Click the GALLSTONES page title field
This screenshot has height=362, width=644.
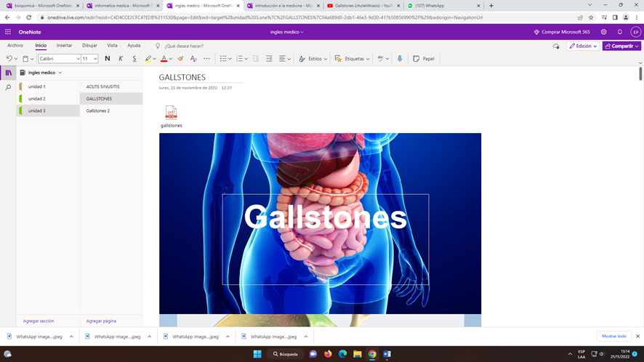click(201, 77)
